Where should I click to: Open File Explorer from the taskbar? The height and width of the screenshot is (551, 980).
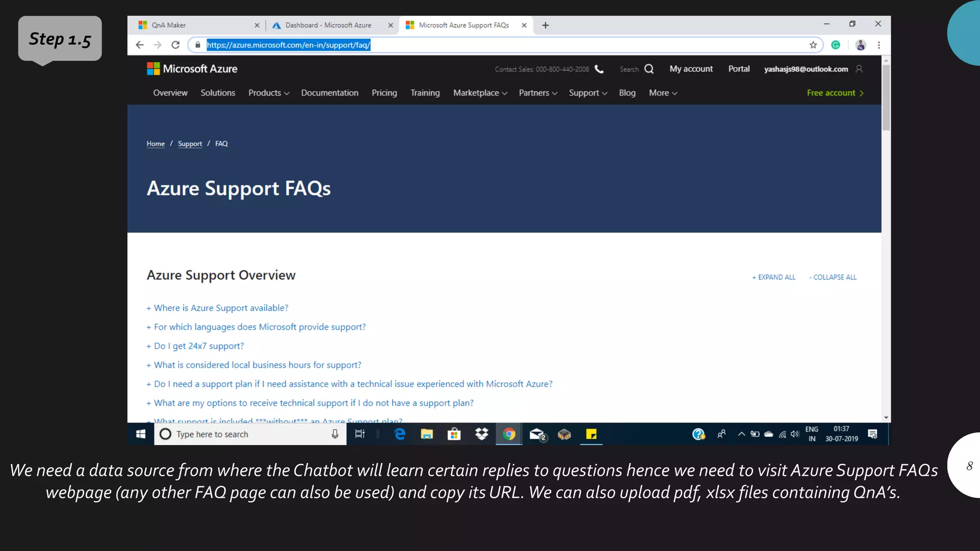427,434
